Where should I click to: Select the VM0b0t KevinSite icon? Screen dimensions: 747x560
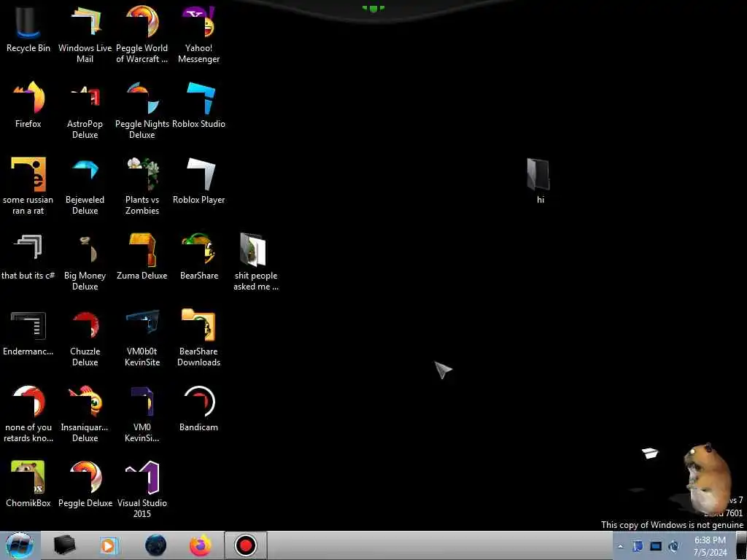point(142,337)
